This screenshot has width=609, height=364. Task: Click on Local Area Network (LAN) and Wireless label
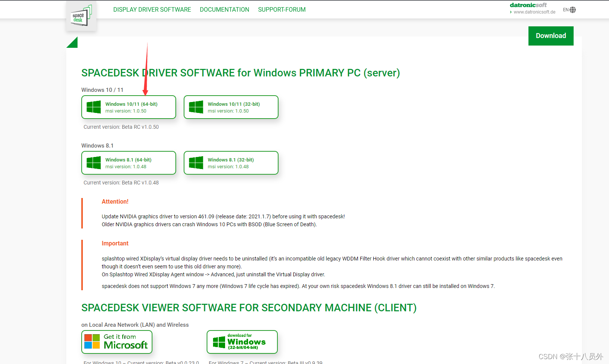coord(135,325)
